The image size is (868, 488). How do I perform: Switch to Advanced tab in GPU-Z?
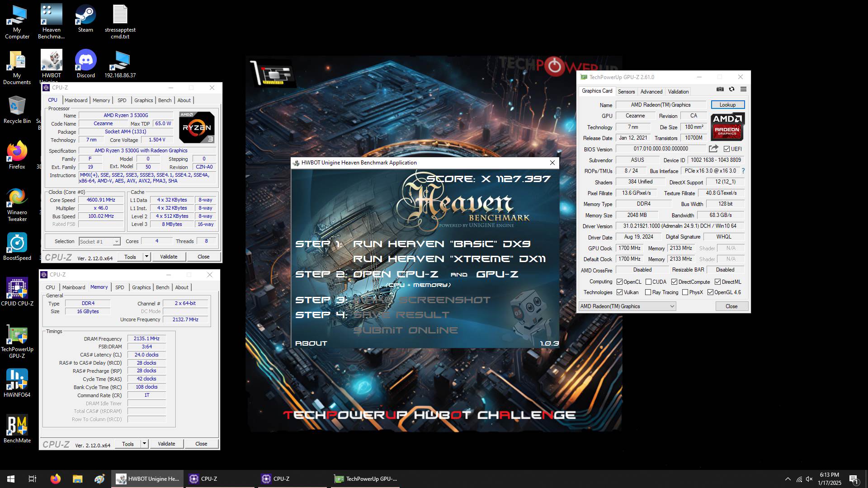click(651, 91)
